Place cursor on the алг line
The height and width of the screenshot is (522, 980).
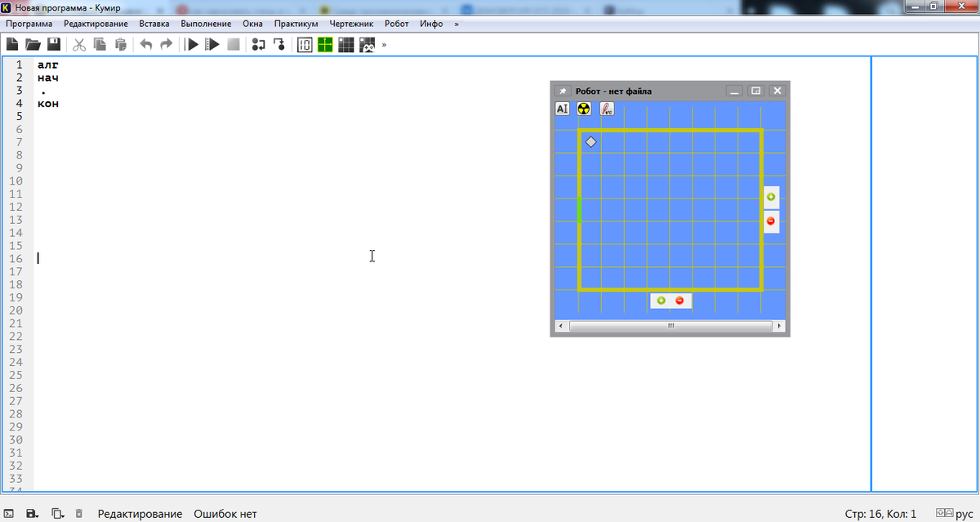pos(48,65)
